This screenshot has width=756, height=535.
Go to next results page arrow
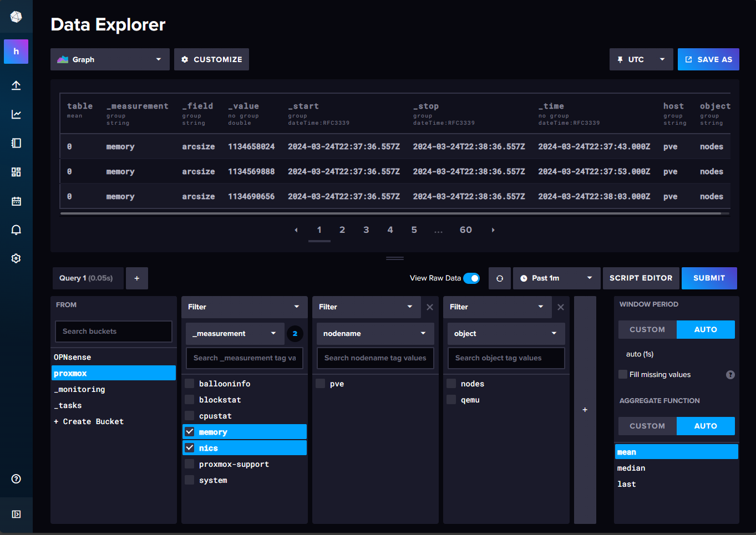tap(493, 230)
